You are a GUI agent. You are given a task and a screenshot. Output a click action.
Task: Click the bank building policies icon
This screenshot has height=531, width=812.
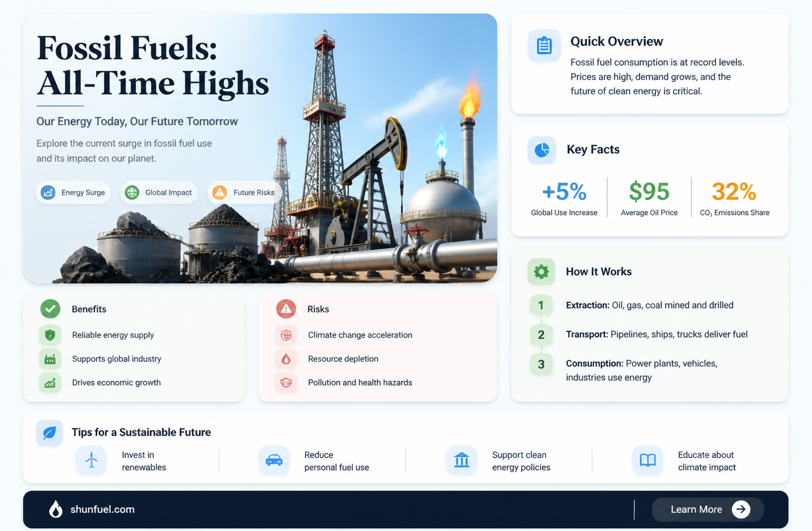point(461,460)
